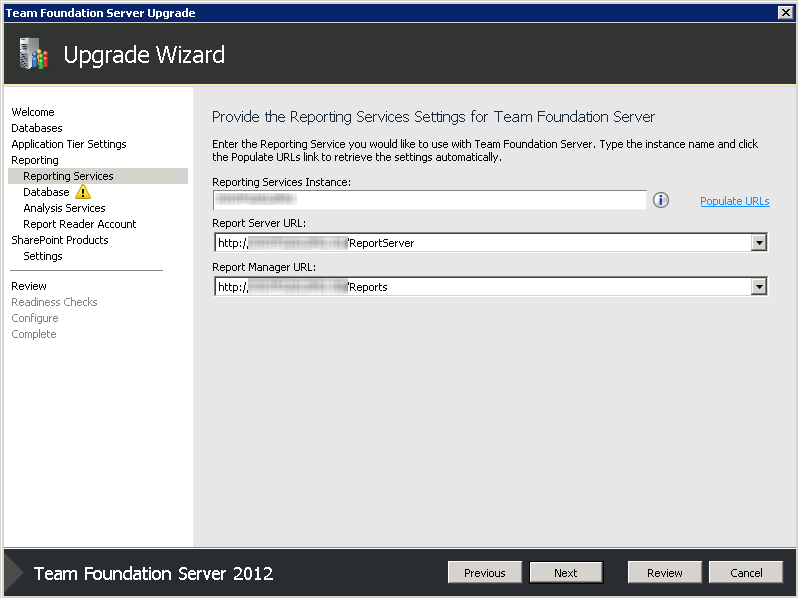The height and width of the screenshot is (598, 798).
Task: Select the Reporting Services sidebar step
Action: [98, 176]
